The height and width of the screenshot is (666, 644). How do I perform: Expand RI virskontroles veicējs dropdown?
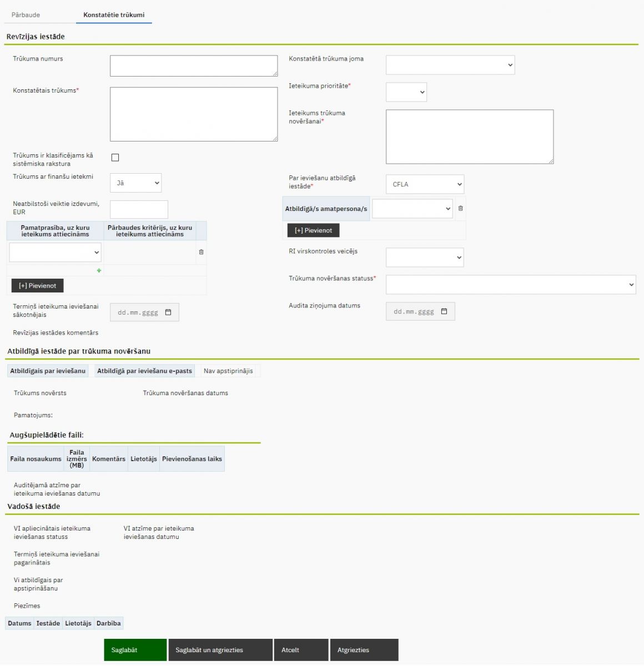pyautogui.click(x=424, y=258)
